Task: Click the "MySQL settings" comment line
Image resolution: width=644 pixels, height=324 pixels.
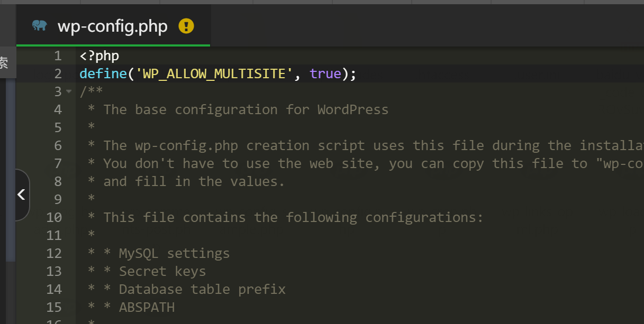Action: click(174, 253)
